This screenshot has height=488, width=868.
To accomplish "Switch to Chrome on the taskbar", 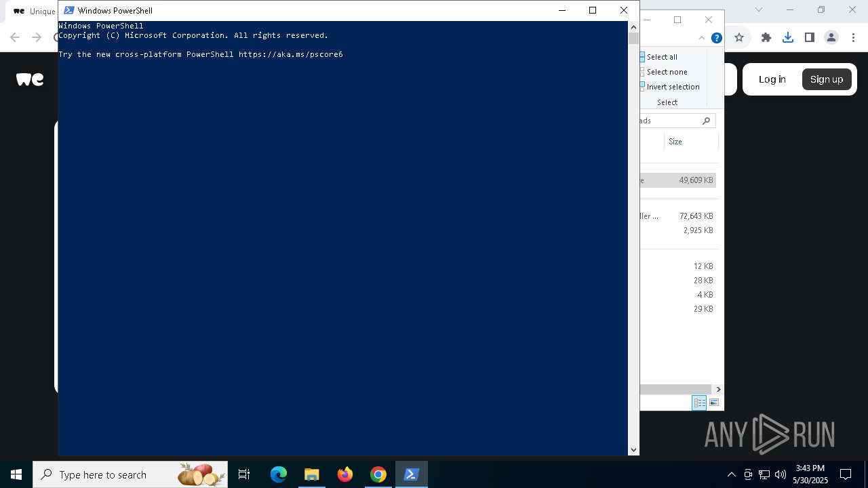I will (x=378, y=474).
